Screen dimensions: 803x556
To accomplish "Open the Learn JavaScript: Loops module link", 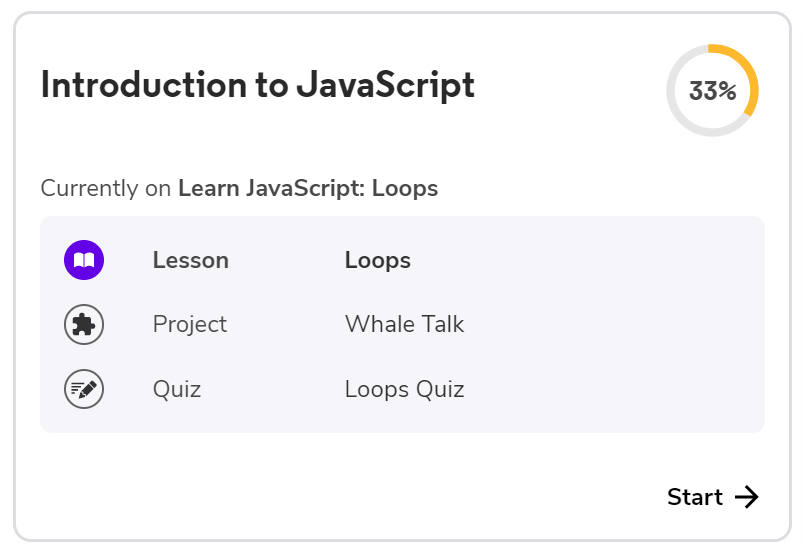I will [308, 188].
